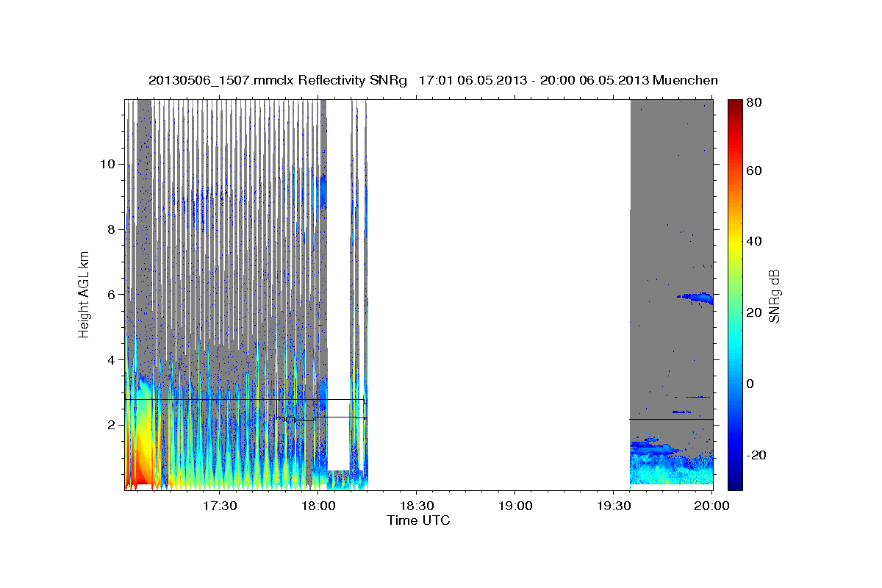Screen dimensions: 882x588
Task: Click the 'Time UTC' x-axis label
Action: pyautogui.click(x=418, y=520)
